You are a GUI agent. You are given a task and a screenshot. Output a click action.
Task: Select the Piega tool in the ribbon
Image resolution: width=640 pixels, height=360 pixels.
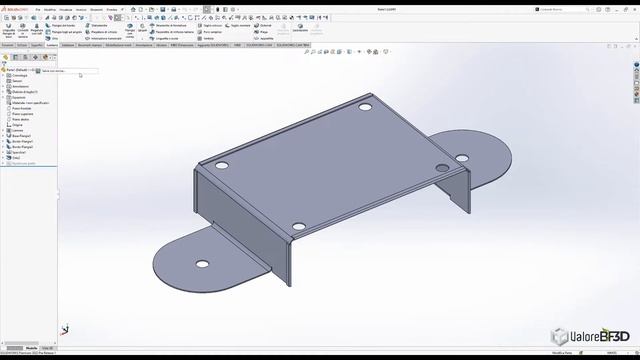click(x=261, y=32)
